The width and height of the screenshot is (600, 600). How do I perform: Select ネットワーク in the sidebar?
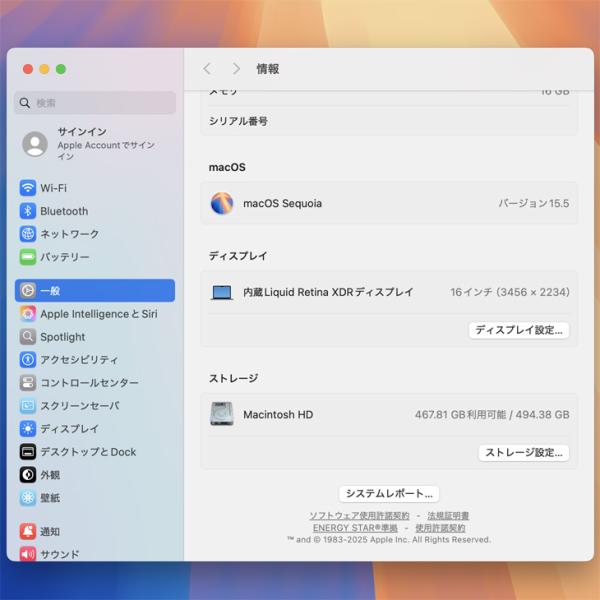click(x=95, y=234)
